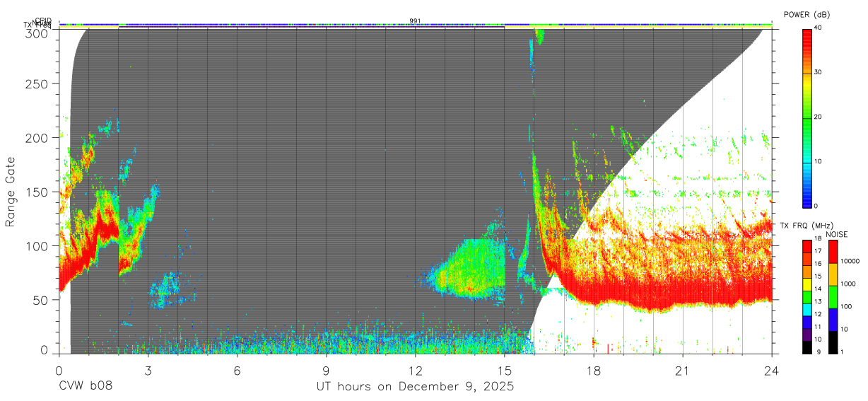Click the '6' tick on the UT hours axis

(x=237, y=371)
